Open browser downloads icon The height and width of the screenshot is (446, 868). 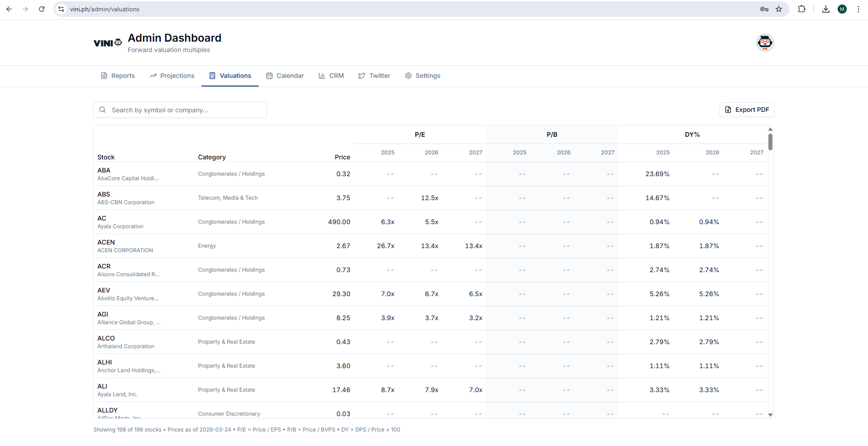click(826, 9)
